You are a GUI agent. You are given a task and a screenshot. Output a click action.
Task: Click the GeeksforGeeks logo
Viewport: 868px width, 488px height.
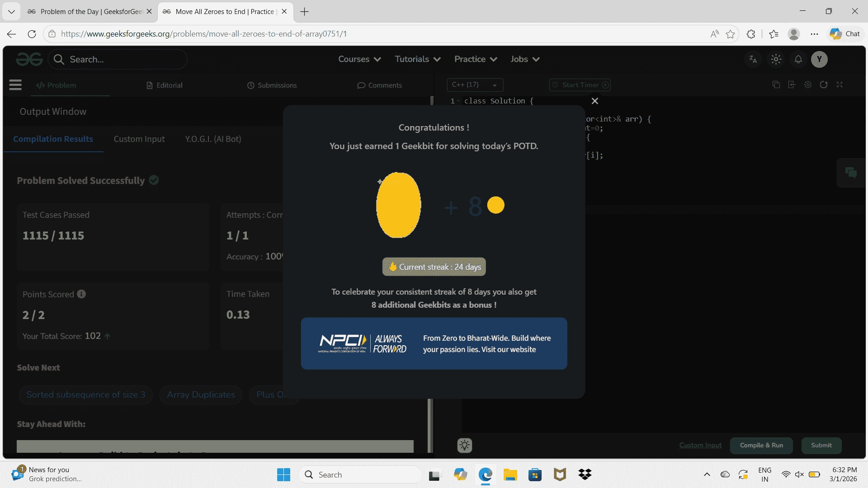coord(29,59)
